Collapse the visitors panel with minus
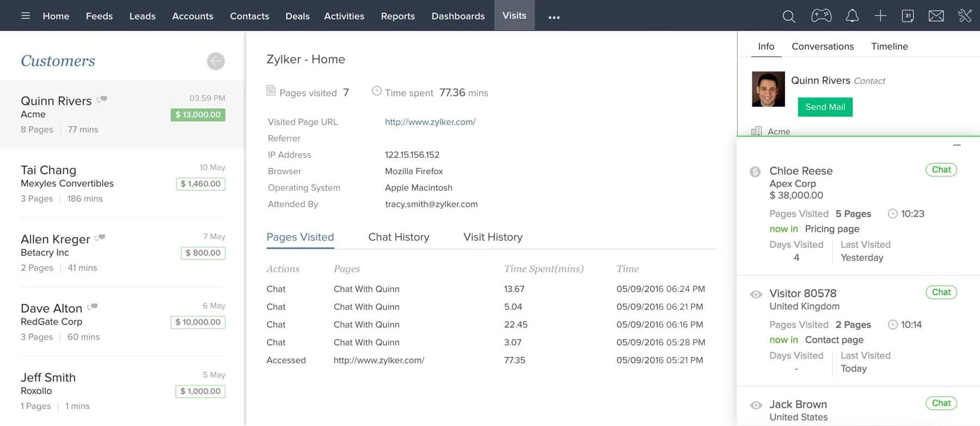980x426 pixels. [957, 145]
